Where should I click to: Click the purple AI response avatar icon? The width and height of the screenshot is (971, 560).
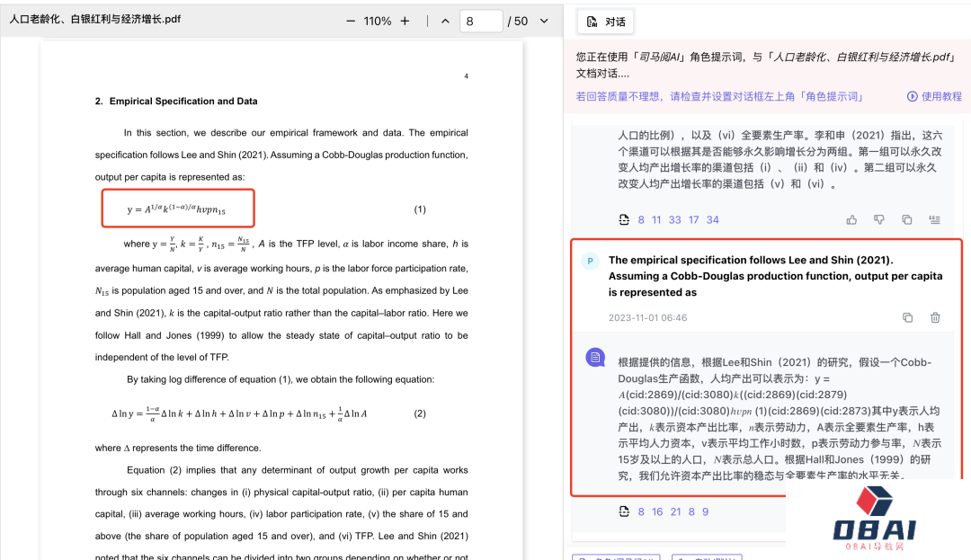click(594, 358)
